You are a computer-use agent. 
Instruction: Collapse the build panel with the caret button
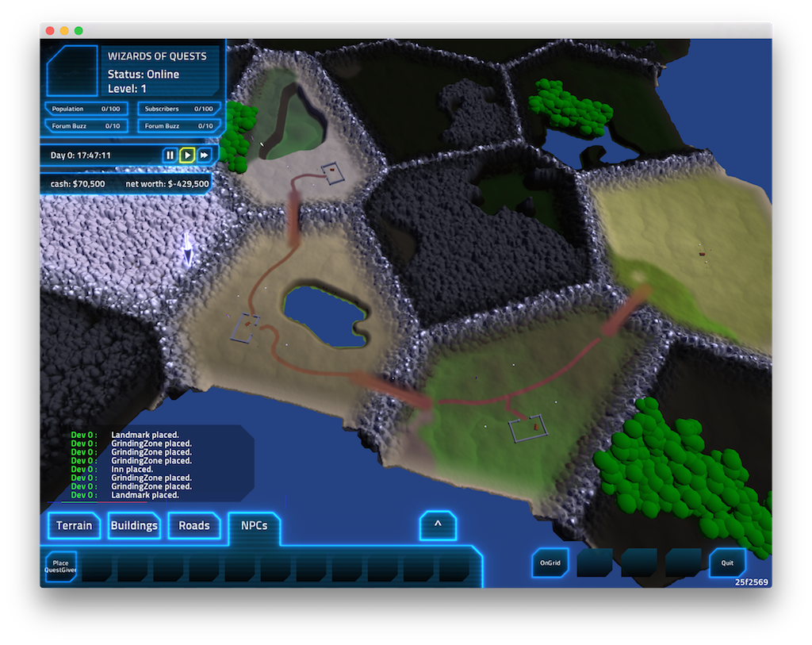tap(438, 525)
